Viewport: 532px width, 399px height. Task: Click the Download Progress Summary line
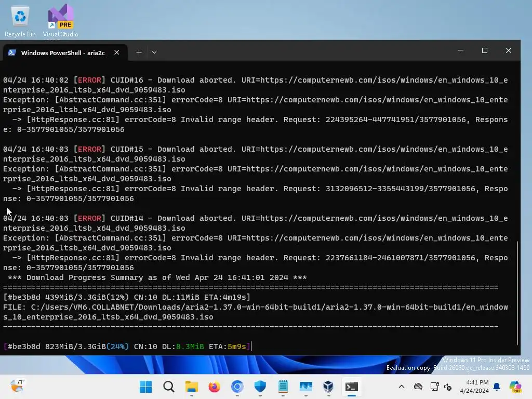click(x=157, y=277)
